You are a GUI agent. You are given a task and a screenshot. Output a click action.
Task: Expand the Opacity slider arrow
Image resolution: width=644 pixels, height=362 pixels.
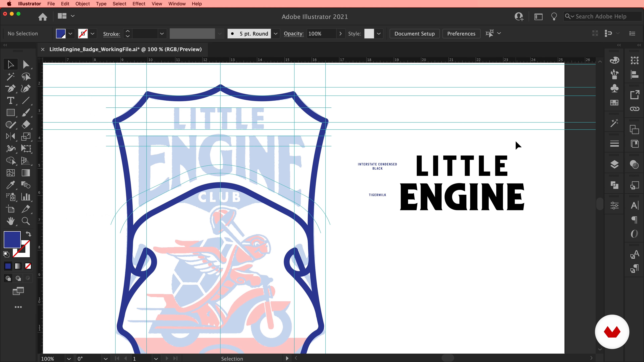(340, 34)
